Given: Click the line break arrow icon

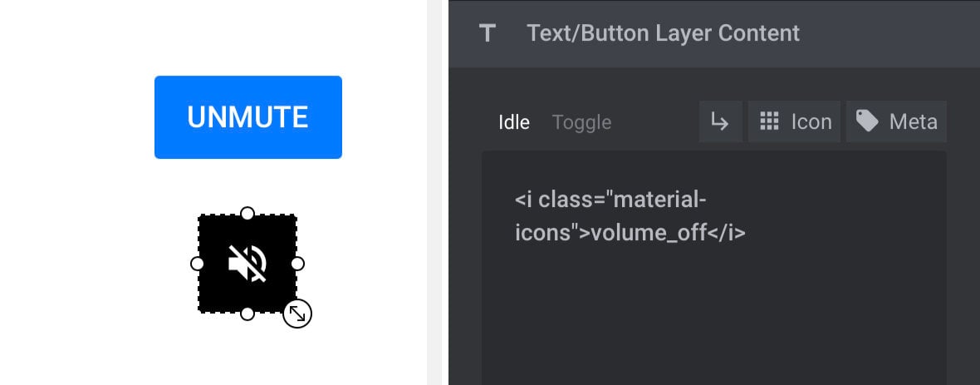Looking at the screenshot, I should (721, 121).
